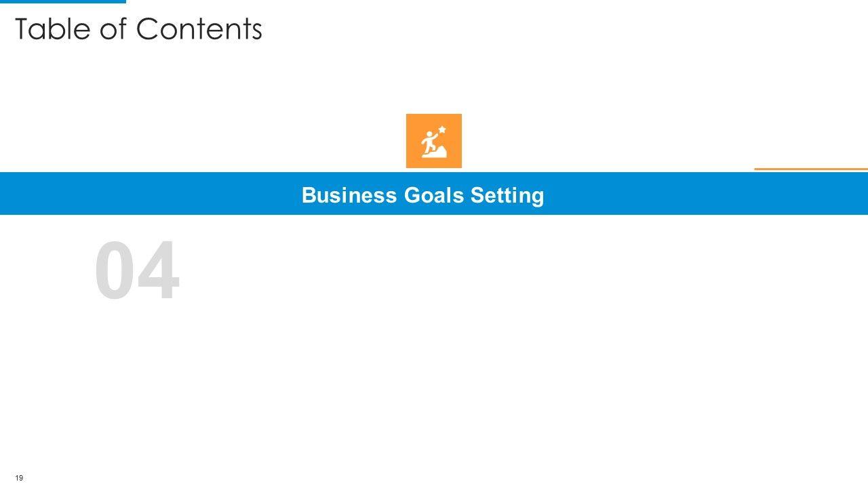Select the "Business Goals Setting" heading
Image resolution: width=868 pixels, height=488 pixels.
click(422, 195)
